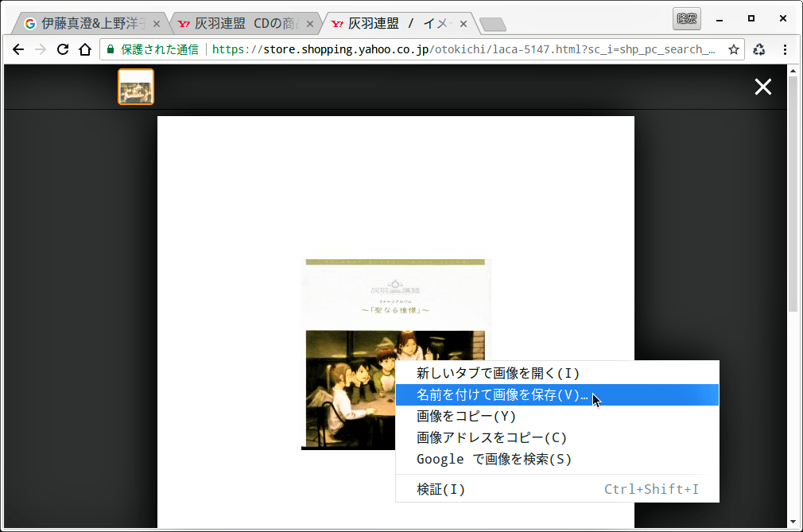Go back to the previous page
803x532 pixels.
pyautogui.click(x=18, y=49)
